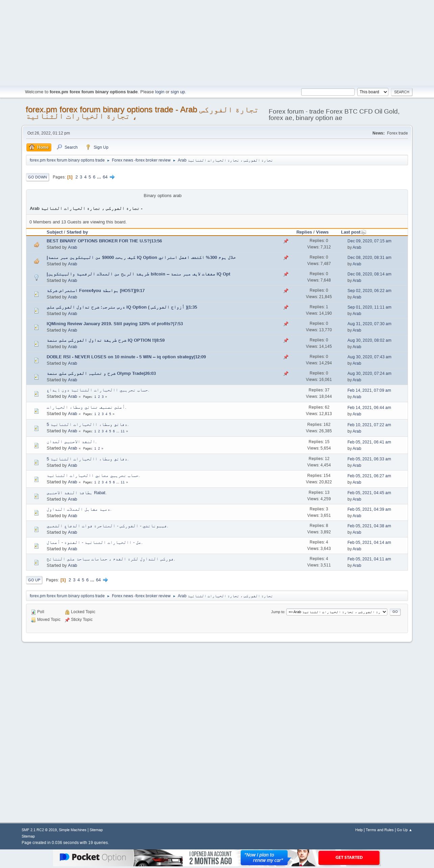Viewport: 434px width, 868px height.
Task: Click the thumbs-up icon for BEST BINARY OPTIONS topic
Action: pos(37,244)
